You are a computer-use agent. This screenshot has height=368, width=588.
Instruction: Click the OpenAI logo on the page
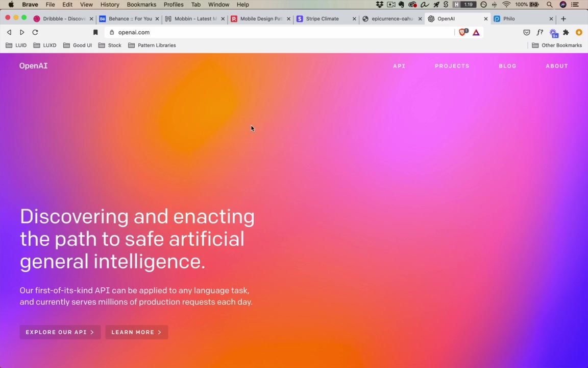pos(33,66)
